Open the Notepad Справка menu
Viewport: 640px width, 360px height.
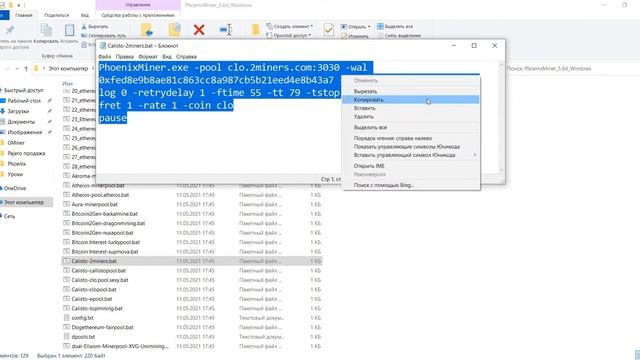(187, 57)
